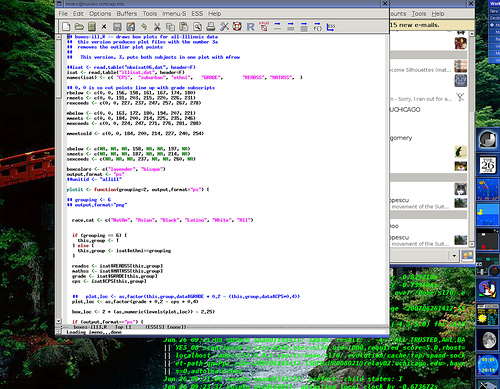Cut selection using the scissors icon
This screenshot has width=500, height=389.
coord(157,27)
